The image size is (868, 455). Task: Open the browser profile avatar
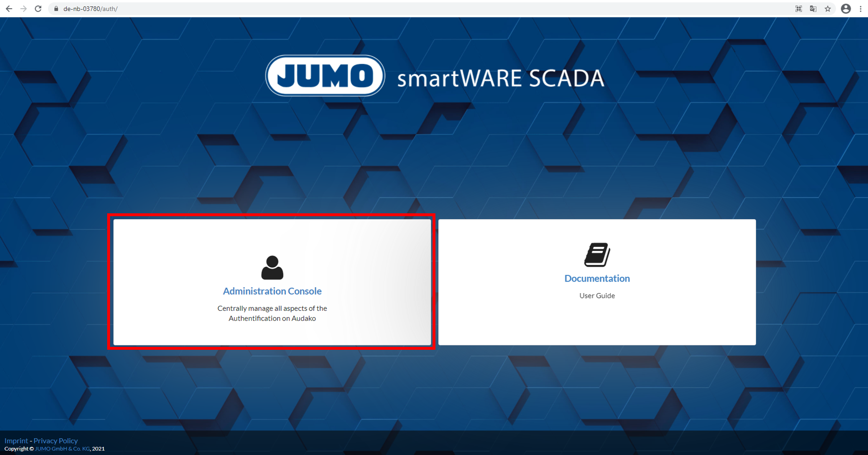click(x=845, y=9)
